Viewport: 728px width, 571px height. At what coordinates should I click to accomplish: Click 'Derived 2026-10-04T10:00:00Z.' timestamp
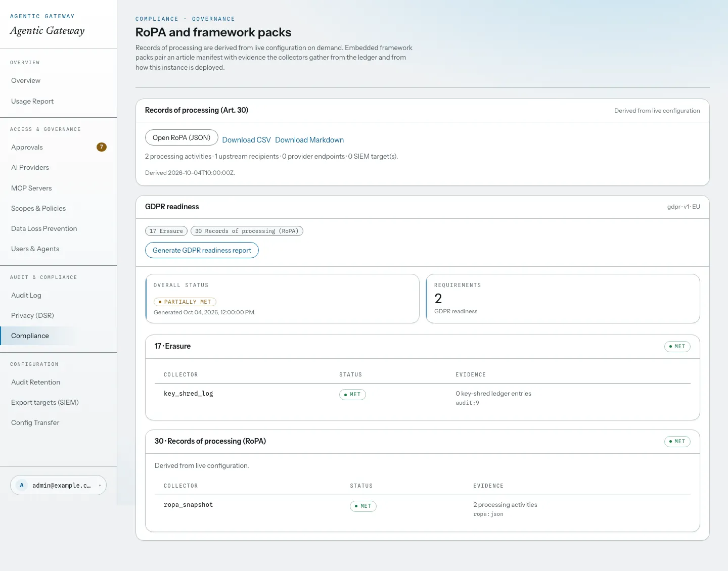[x=190, y=173]
